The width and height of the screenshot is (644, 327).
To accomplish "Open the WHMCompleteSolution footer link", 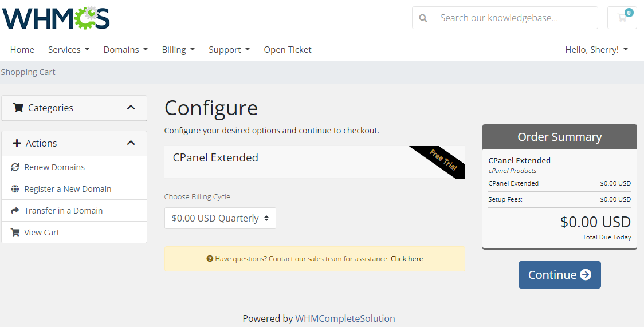I will click(x=345, y=318).
